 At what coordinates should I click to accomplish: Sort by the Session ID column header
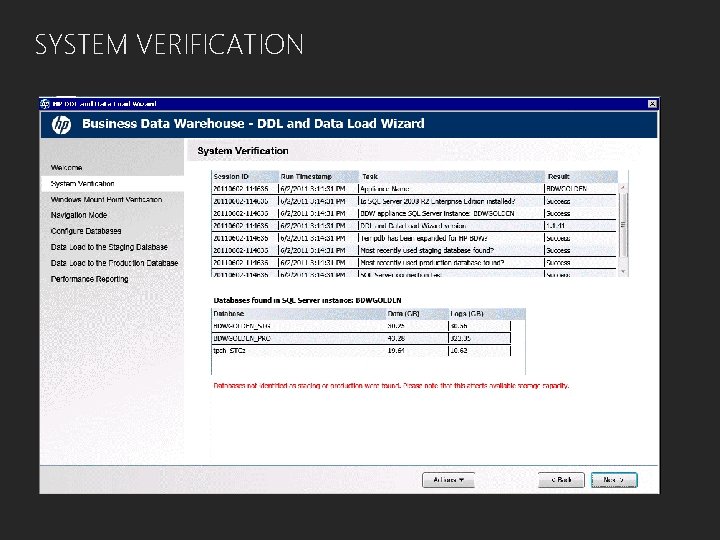[245, 176]
